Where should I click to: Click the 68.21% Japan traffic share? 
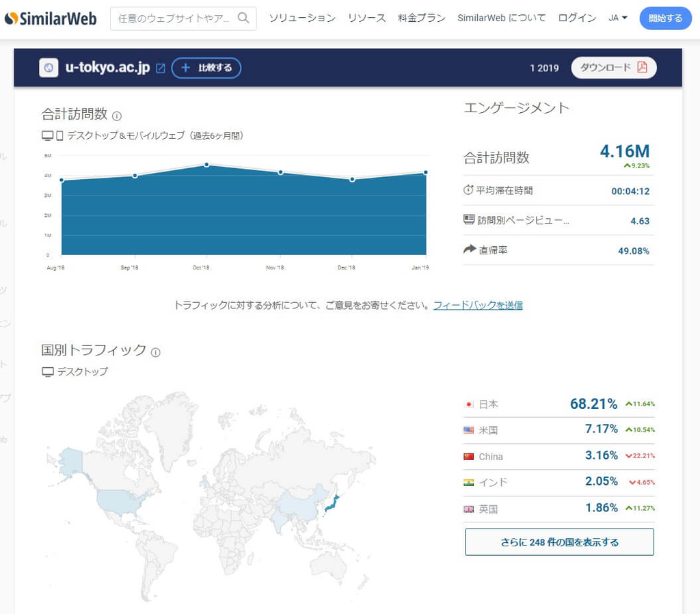tap(593, 403)
